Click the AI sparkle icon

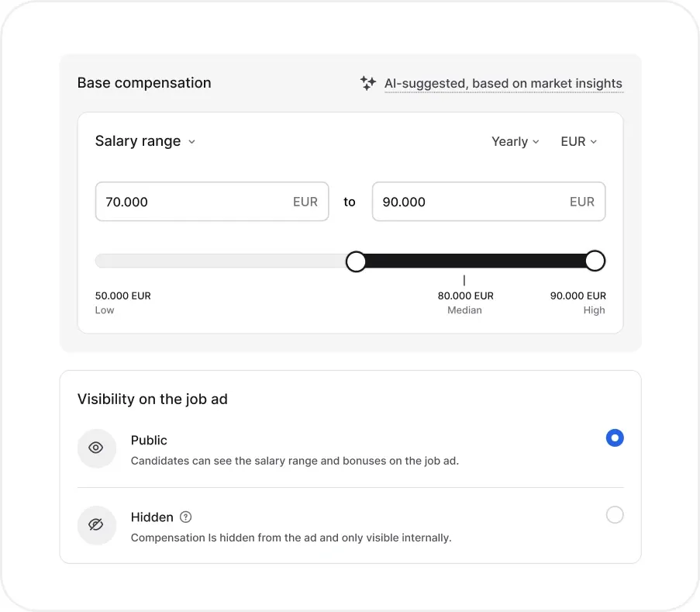368,83
